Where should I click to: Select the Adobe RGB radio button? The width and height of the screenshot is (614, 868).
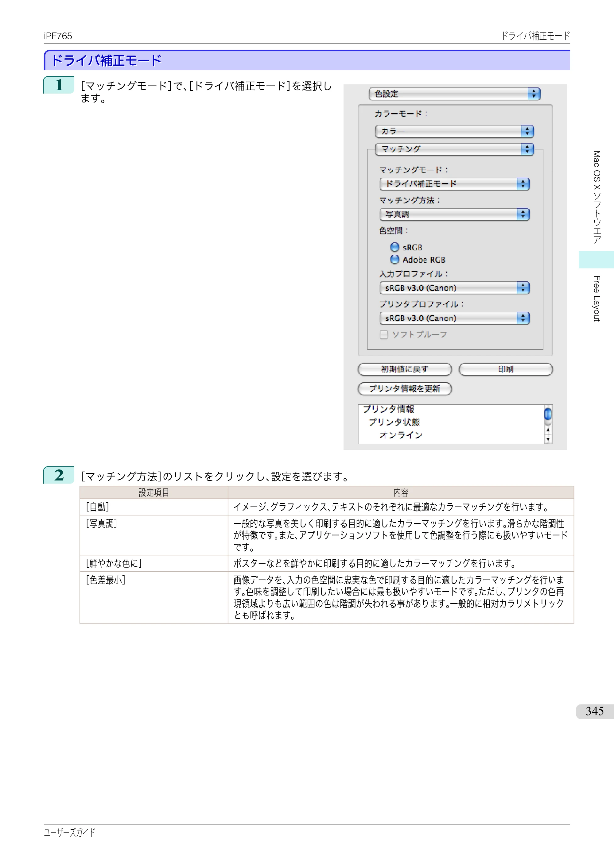[394, 259]
